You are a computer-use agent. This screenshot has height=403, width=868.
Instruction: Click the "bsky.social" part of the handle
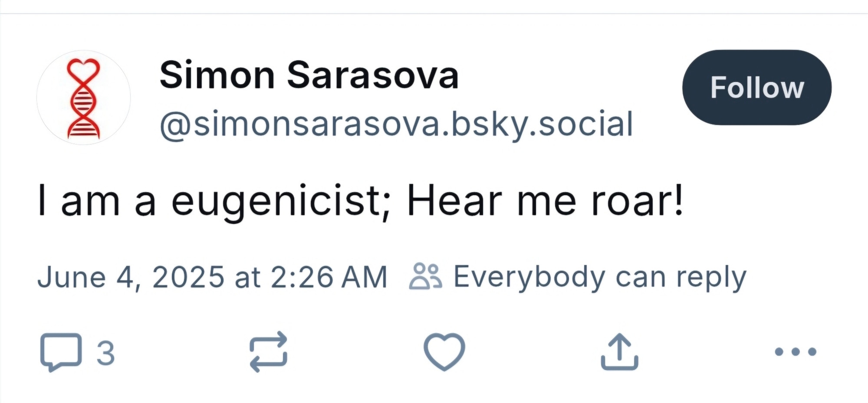542,125
